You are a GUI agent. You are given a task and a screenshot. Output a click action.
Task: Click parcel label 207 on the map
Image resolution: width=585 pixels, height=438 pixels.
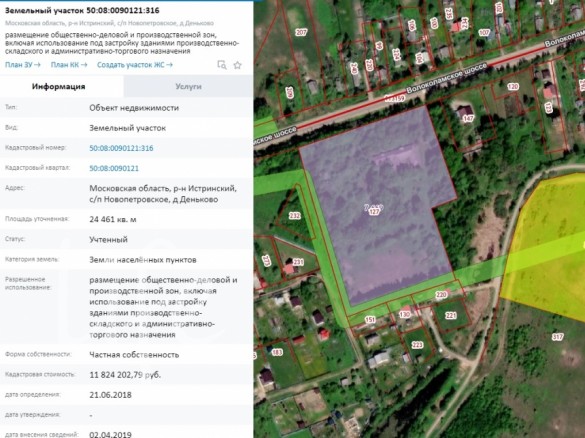tap(301, 32)
